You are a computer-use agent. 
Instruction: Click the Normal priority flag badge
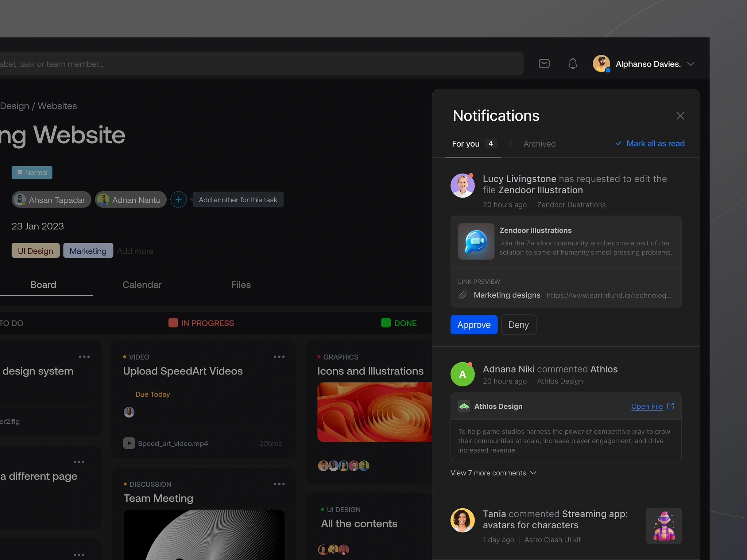point(32,172)
